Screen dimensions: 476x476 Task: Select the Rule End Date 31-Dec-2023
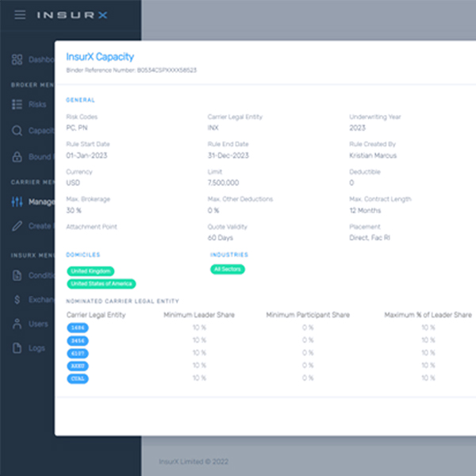coord(228,155)
